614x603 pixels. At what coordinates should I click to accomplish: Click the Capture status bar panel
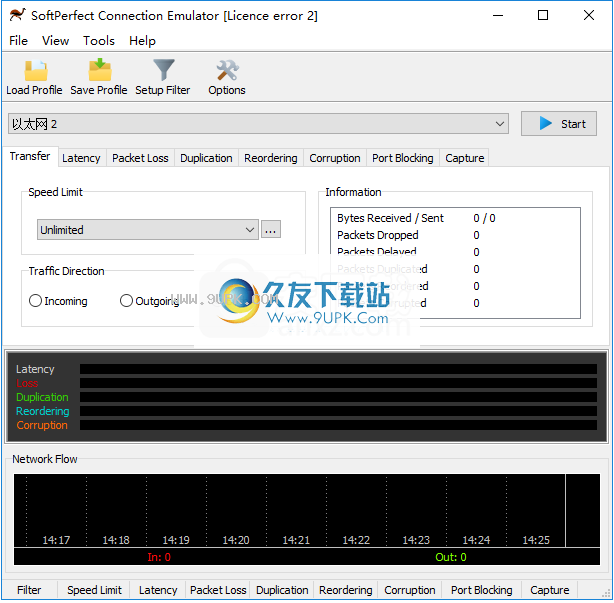click(550, 590)
